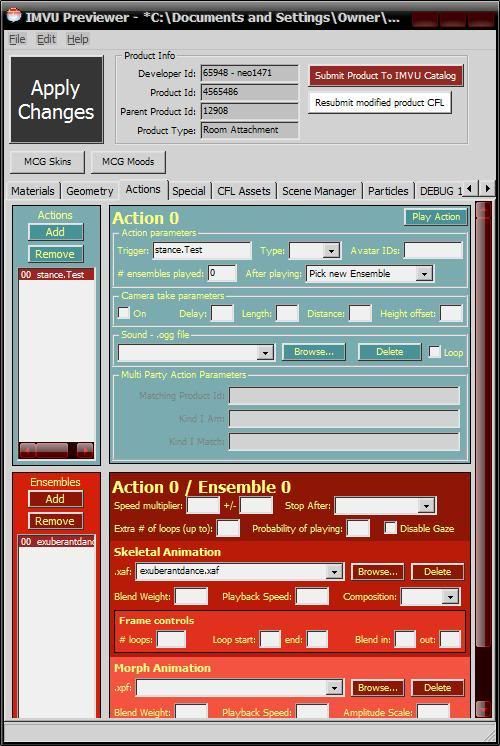
Task: Click the Apply Changes button
Action: (57, 100)
